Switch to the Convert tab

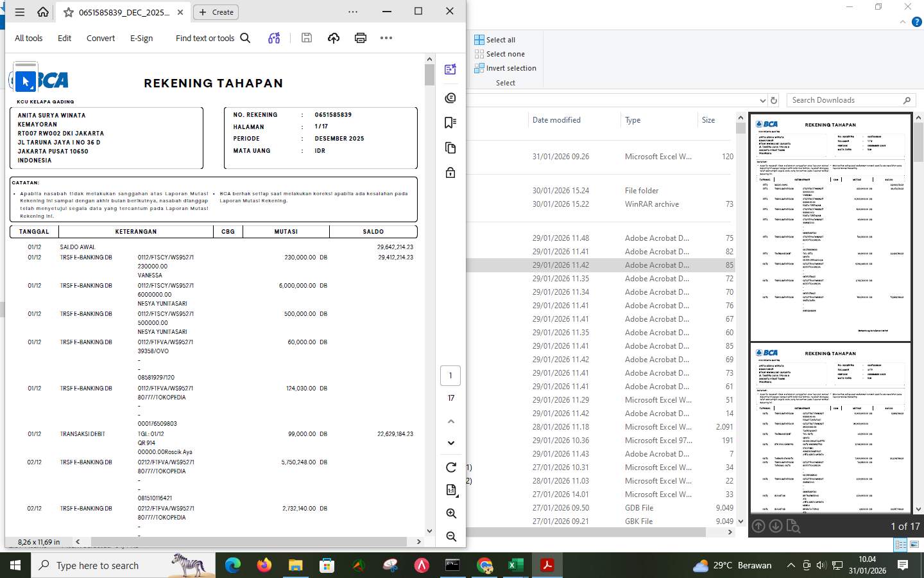100,38
